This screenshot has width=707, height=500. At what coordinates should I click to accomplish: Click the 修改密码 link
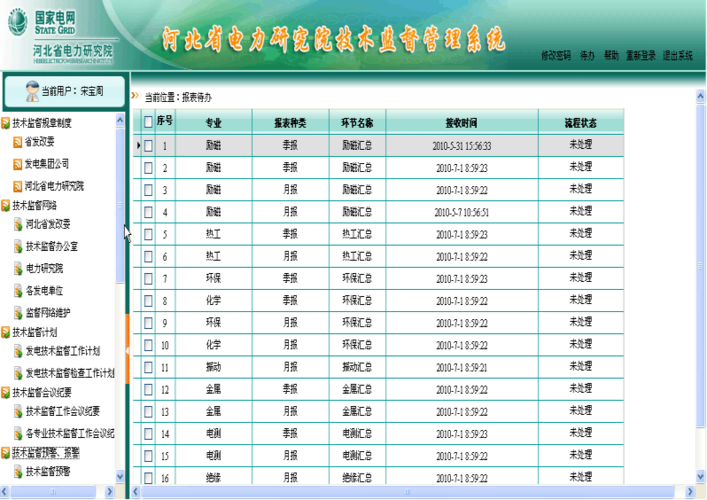pyautogui.click(x=555, y=56)
